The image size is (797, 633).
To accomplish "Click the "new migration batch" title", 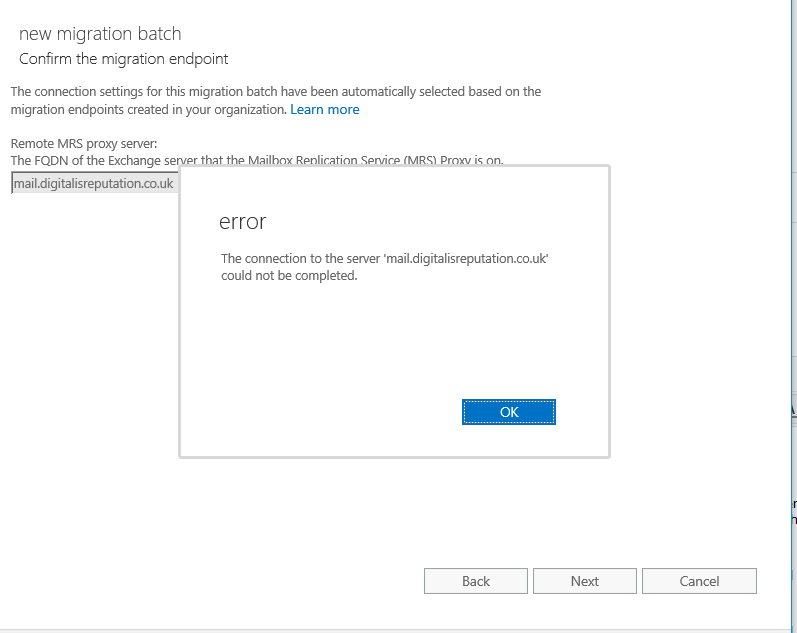I will 100,35.
